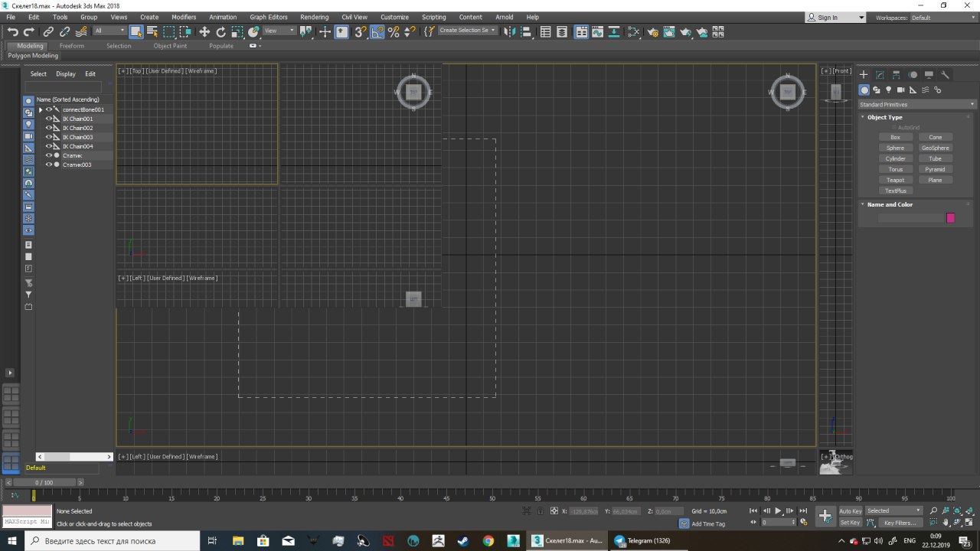Create a Teapot primitive button
Image resolution: width=980 pixels, height=551 pixels.
coord(895,180)
